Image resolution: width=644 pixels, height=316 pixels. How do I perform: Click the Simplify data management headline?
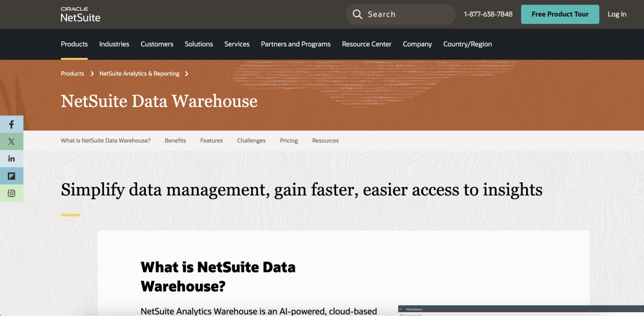click(302, 190)
